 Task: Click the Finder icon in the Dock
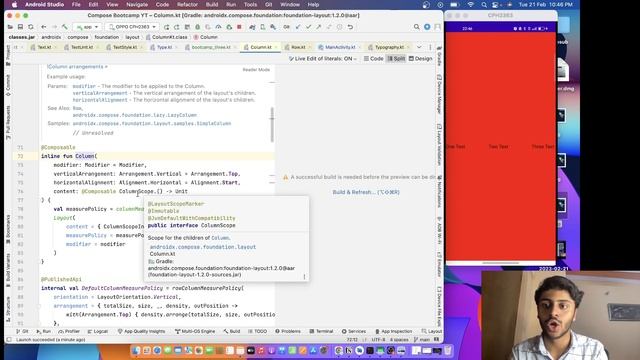(x=136, y=350)
